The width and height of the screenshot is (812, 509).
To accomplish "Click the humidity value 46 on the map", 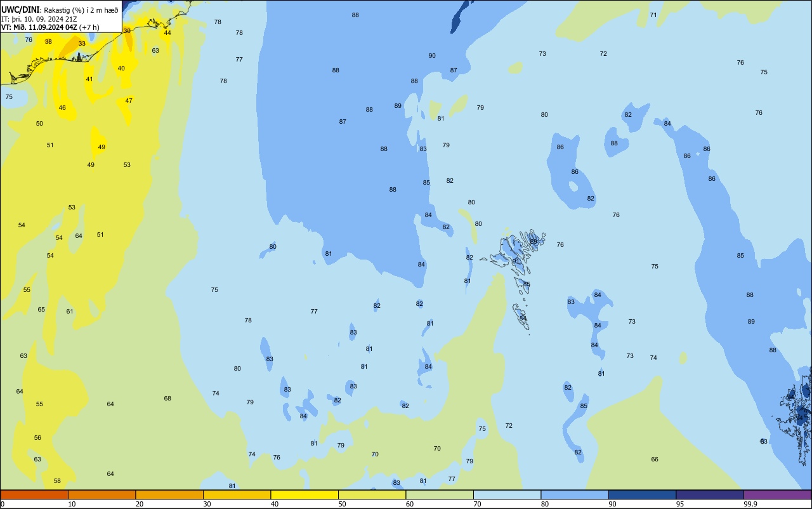I will click(62, 108).
